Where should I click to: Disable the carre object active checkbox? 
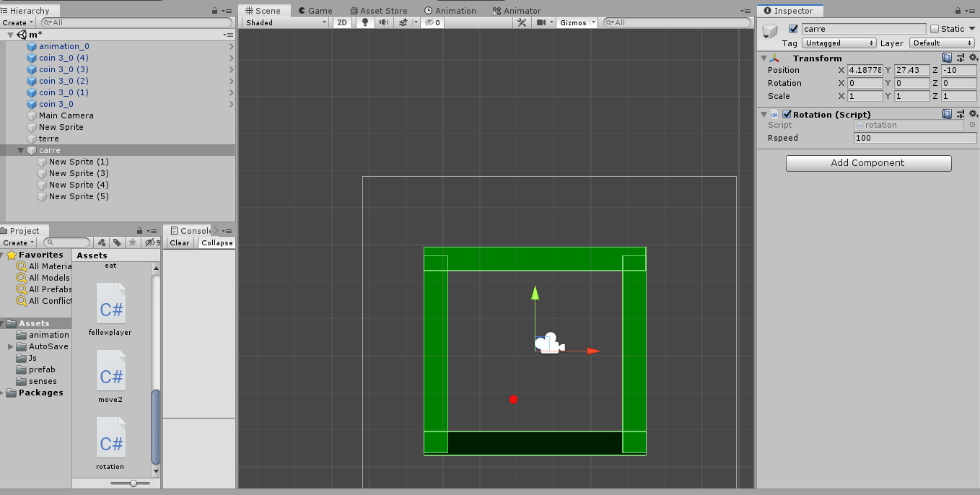click(x=794, y=29)
